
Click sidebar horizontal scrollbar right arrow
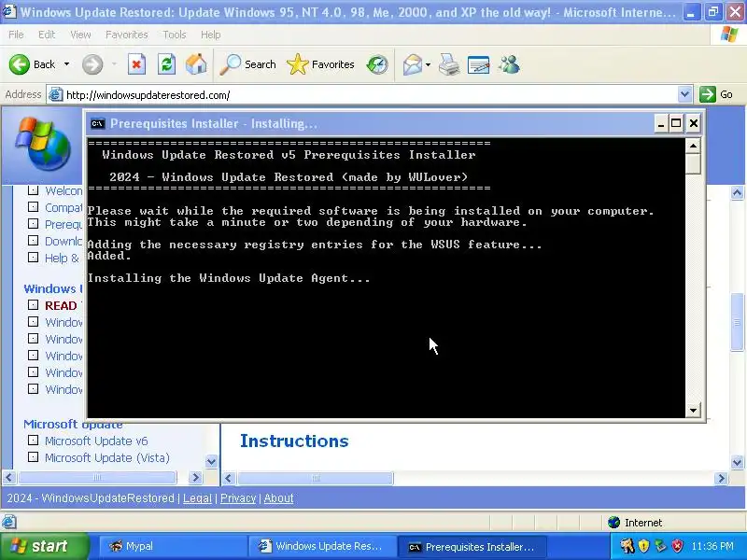pos(195,477)
